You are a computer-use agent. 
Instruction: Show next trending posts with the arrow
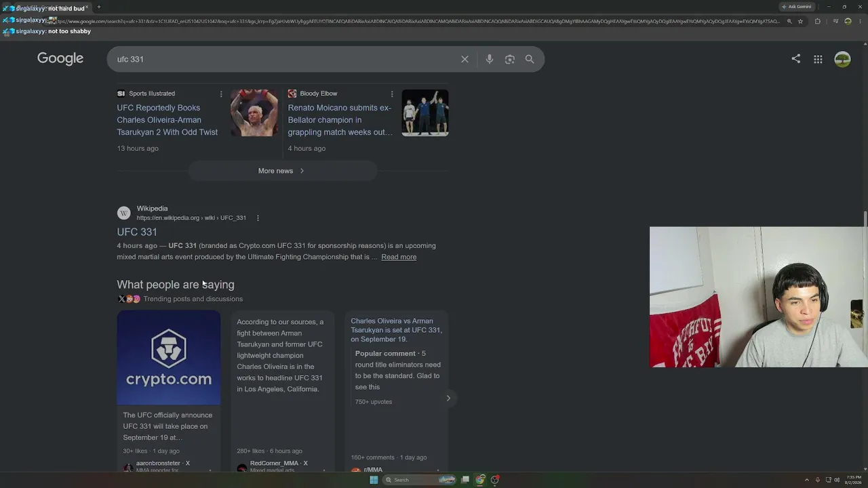tap(448, 398)
